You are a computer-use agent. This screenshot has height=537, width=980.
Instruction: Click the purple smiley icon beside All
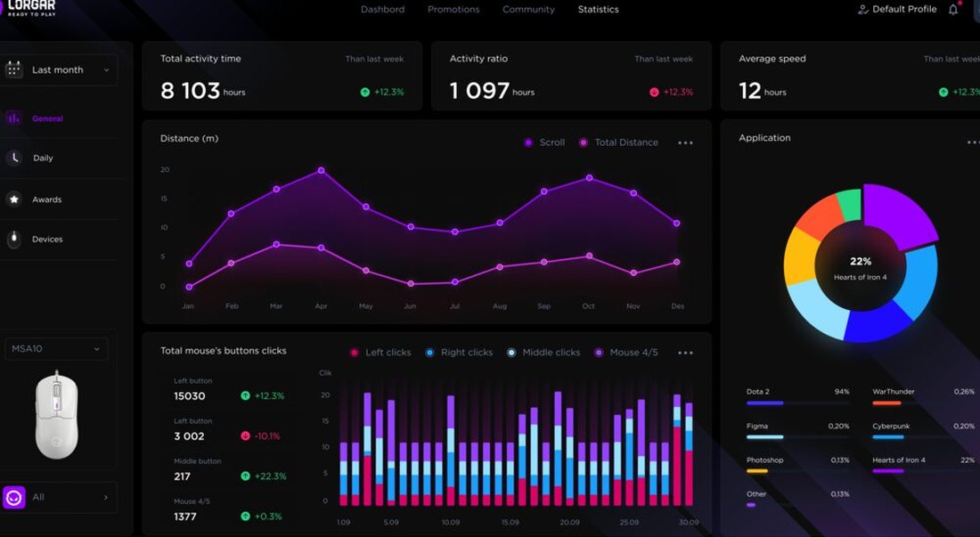[13, 498]
